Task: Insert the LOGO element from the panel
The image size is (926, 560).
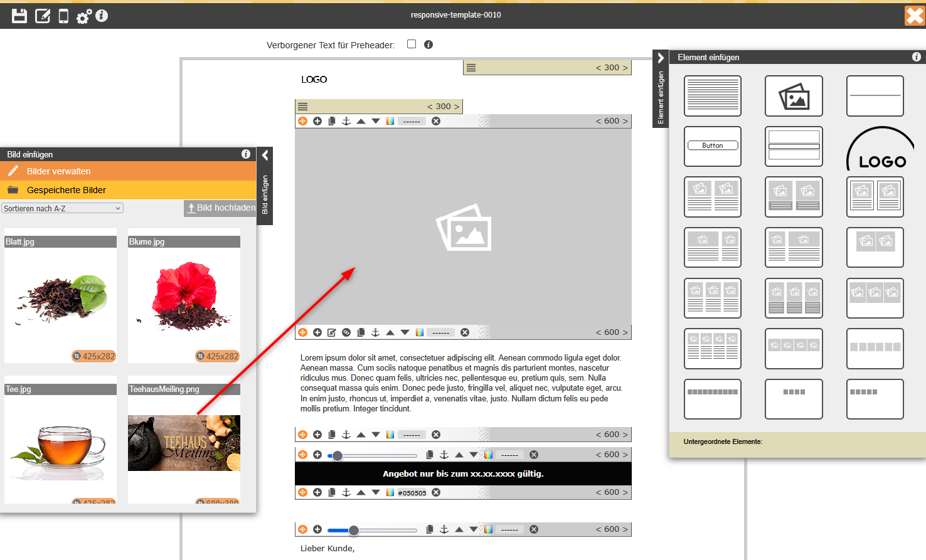Action: point(880,148)
